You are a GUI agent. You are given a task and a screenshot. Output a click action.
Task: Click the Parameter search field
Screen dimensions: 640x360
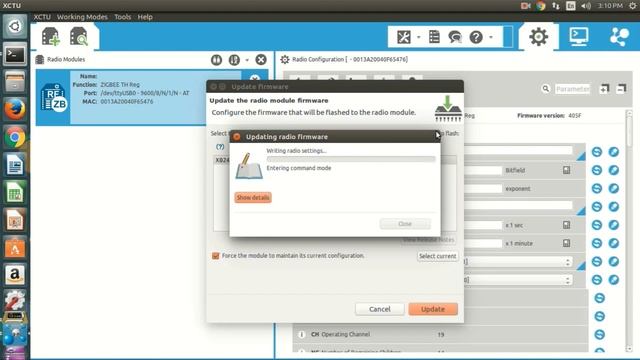572,89
